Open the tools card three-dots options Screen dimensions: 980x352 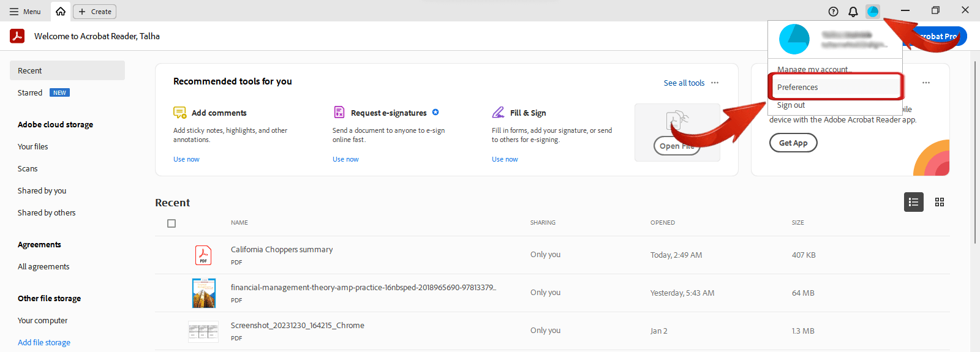pos(715,83)
